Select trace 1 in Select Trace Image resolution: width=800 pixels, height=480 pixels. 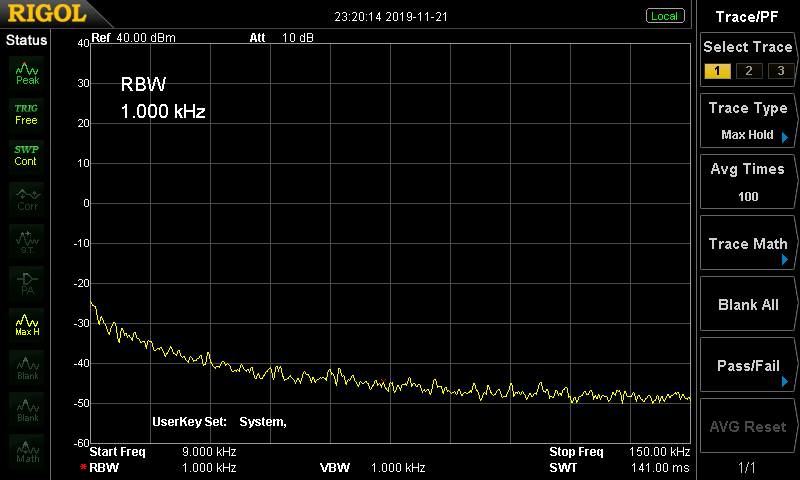(716, 70)
